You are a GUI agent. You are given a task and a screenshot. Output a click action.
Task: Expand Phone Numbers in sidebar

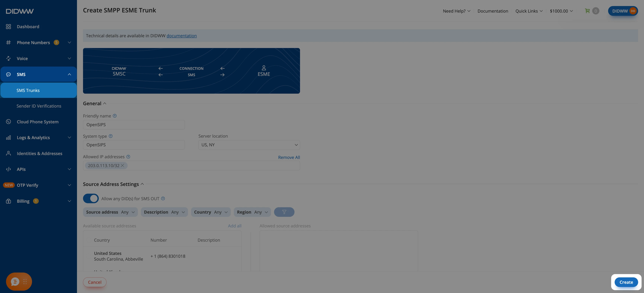[39, 43]
